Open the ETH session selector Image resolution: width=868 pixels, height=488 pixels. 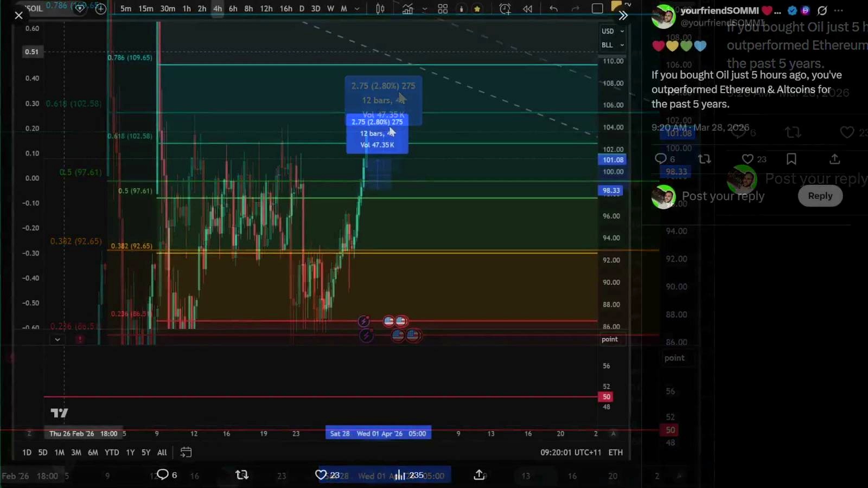coord(616,452)
